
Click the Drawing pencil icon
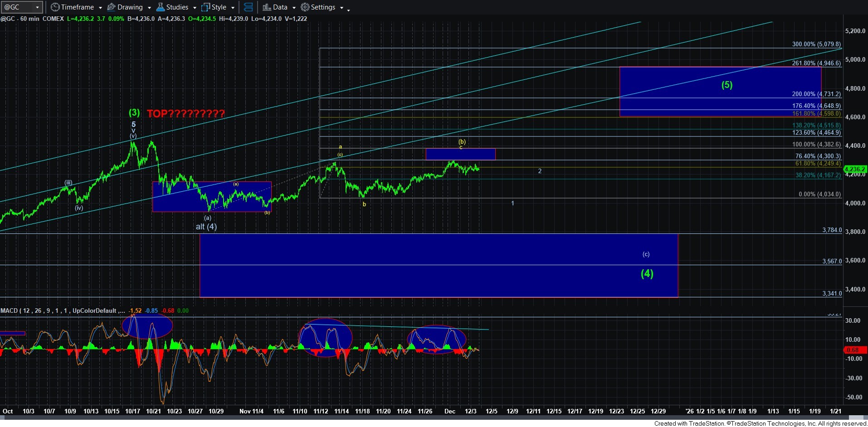click(x=111, y=7)
